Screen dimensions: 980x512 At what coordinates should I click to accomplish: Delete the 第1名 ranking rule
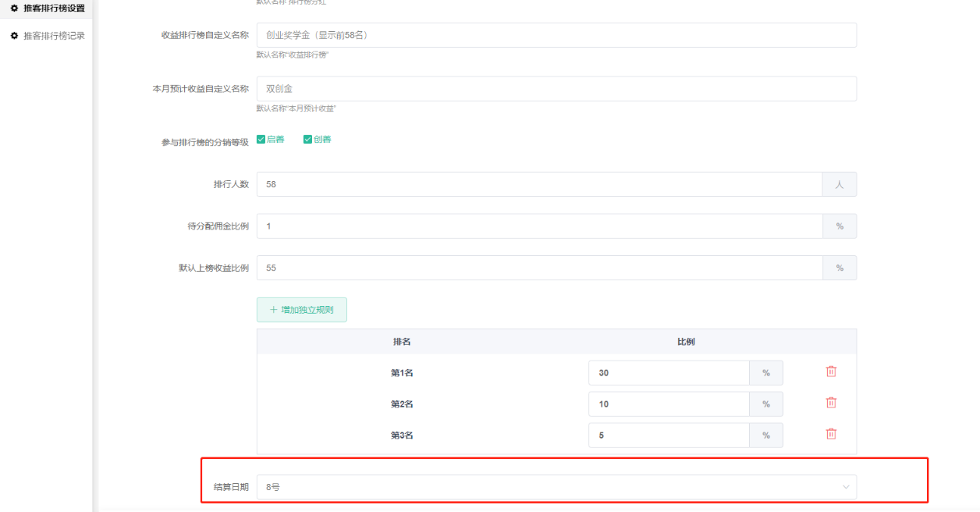(831, 372)
